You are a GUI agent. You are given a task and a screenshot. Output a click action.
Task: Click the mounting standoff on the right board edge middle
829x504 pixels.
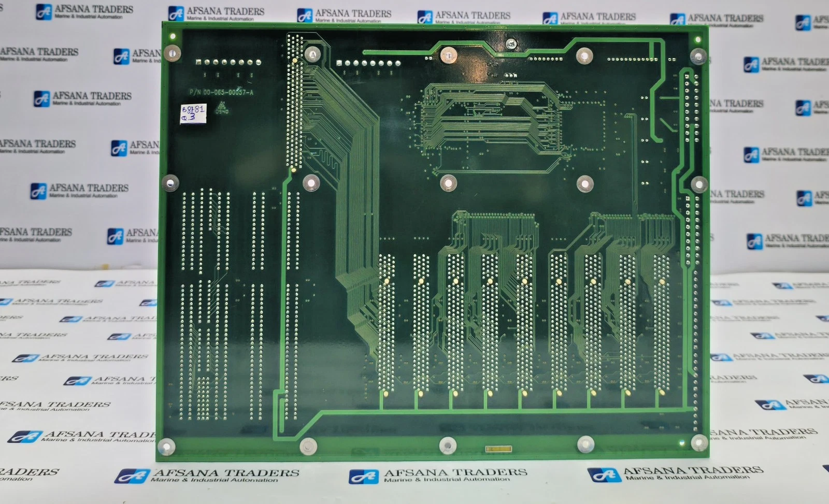click(698, 184)
